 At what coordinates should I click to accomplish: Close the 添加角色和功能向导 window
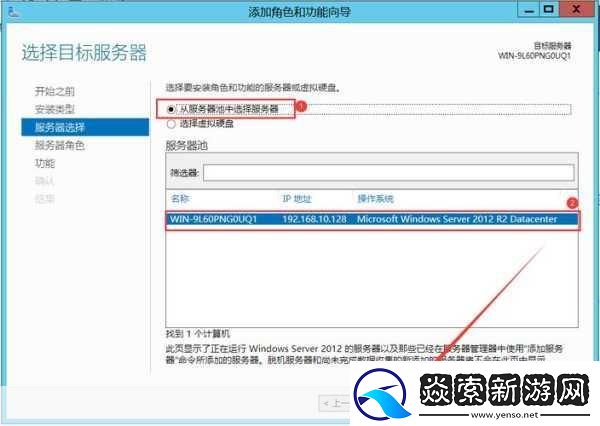576,10
